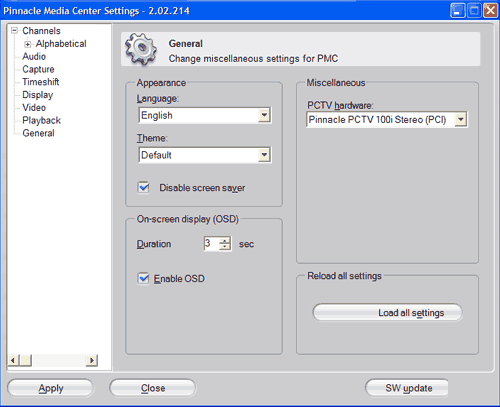Click the SW update button
The image size is (500, 407).
pyautogui.click(x=407, y=388)
